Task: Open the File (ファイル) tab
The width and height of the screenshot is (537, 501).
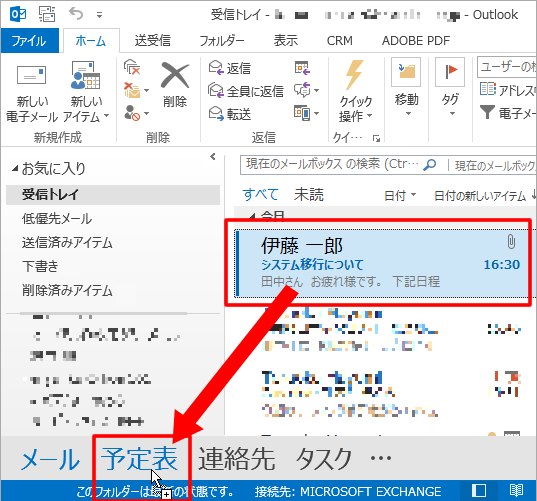Action: point(29,40)
